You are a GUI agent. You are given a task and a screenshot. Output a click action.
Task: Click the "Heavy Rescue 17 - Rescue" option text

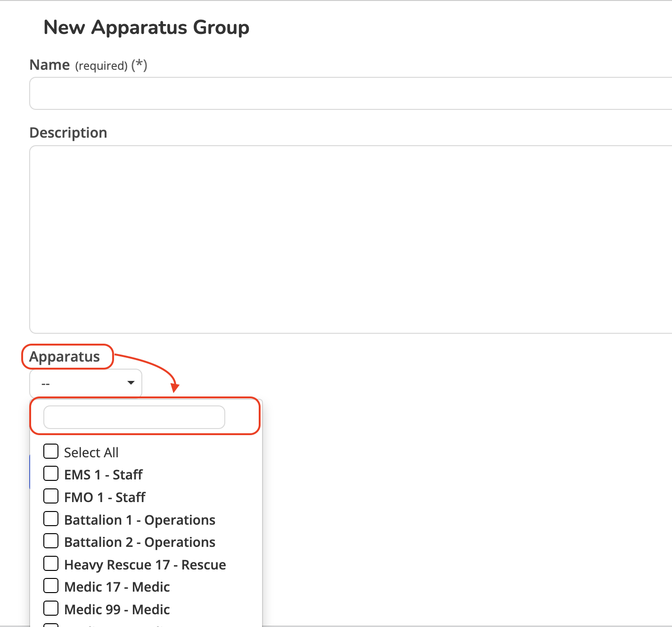[145, 565]
